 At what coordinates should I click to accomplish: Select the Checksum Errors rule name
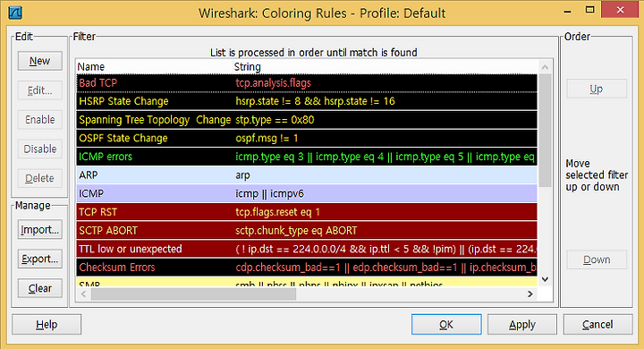tap(117, 268)
